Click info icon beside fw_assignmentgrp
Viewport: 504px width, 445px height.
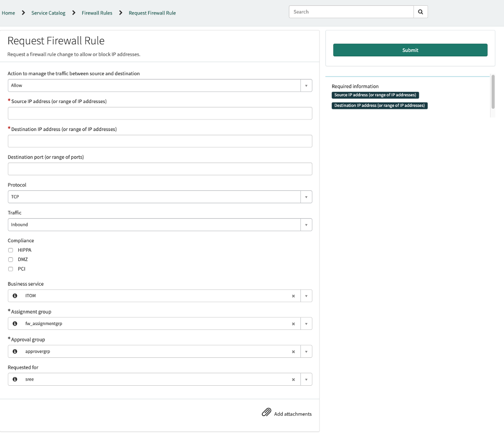pos(15,324)
